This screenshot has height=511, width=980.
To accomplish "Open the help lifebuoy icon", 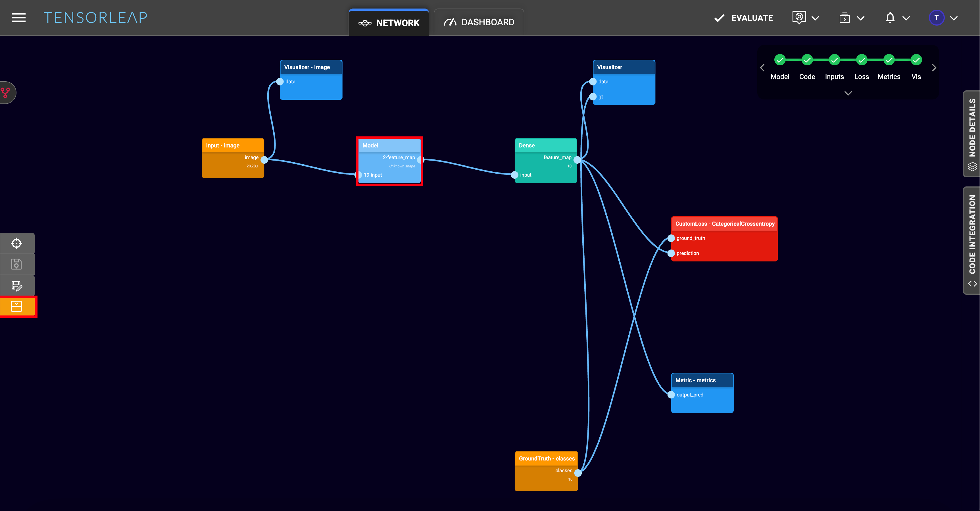I will [x=799, y=18].
